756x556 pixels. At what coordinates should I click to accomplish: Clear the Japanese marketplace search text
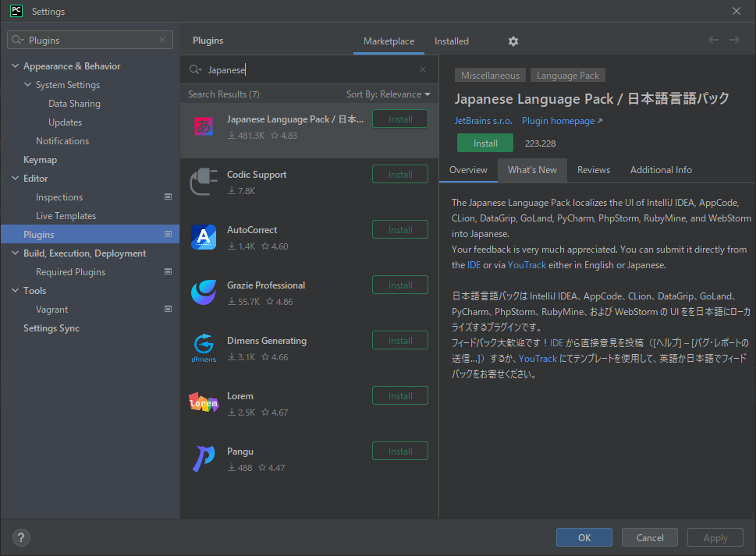click(423, 69)
